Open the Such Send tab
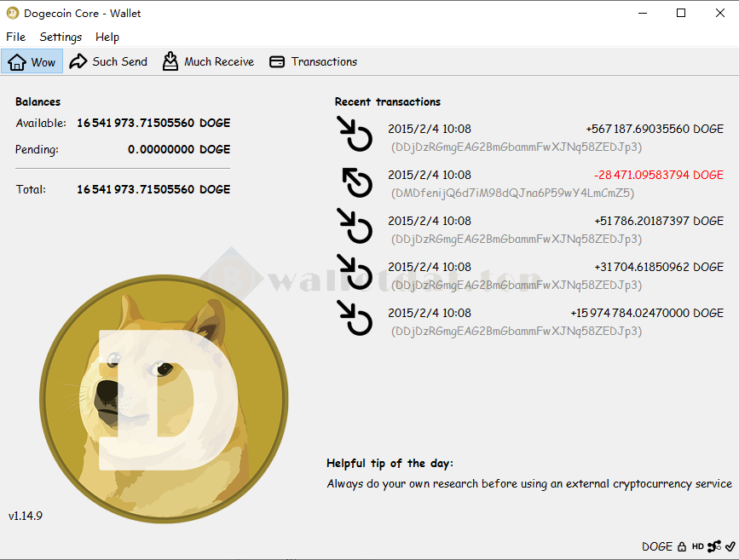Viewport: 739px width, 560px height. 108,61
